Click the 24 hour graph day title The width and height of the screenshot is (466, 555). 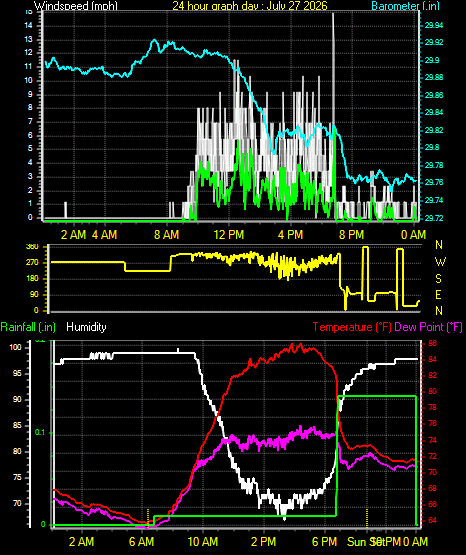[x=250, y=6]
